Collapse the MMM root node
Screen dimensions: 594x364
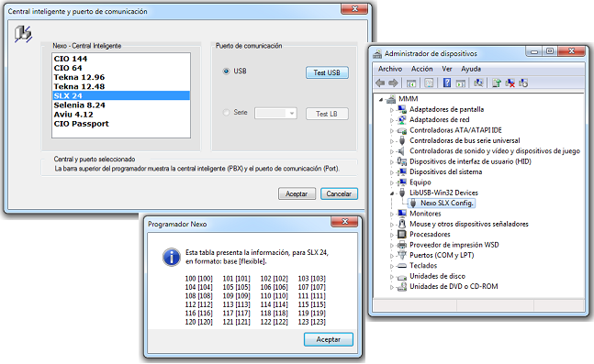pyautogui.click(x=381, y=100)
